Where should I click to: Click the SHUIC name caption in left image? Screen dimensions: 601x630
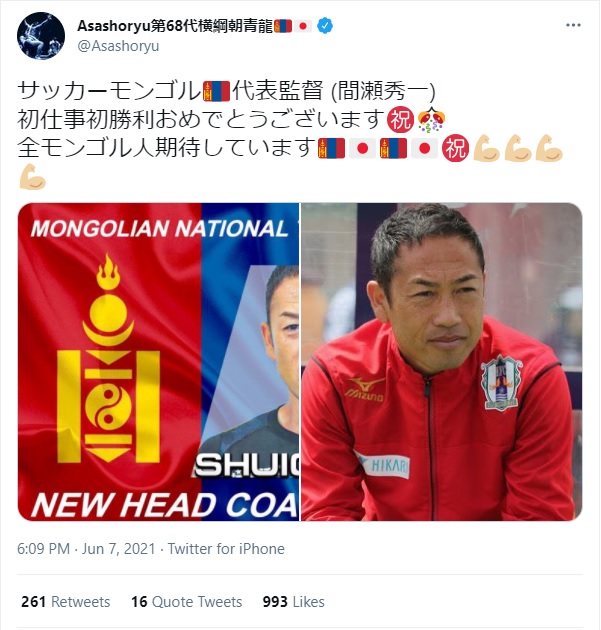coord(247,465)
